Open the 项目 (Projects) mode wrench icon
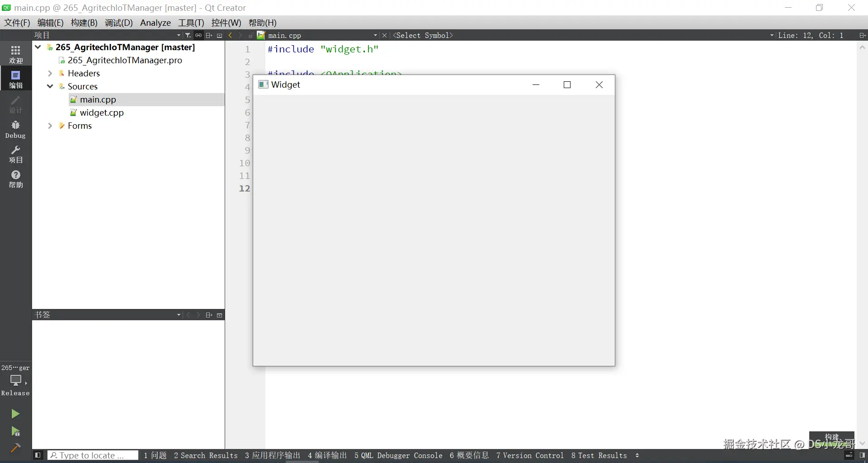 16,154
